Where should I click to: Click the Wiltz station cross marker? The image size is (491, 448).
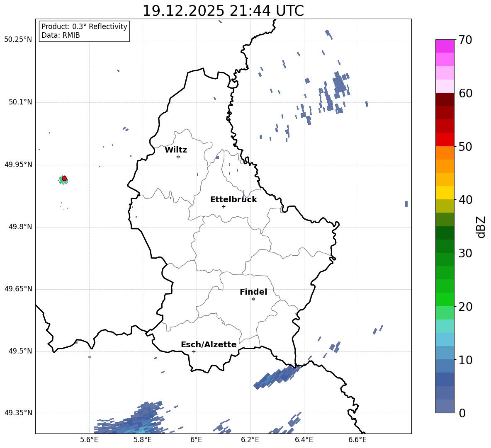tap(178, 157)
